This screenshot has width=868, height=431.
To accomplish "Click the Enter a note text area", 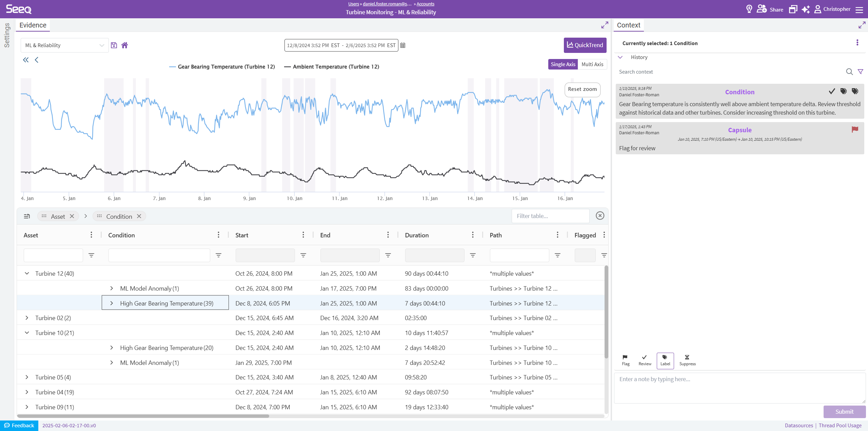I will [739, 388].
